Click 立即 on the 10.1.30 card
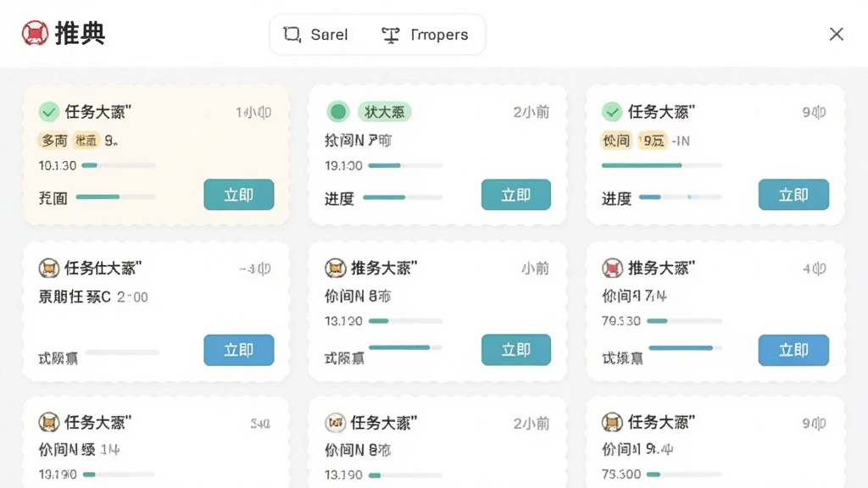The width and height of the screenshot is (868, 488). tap(238, 195)
